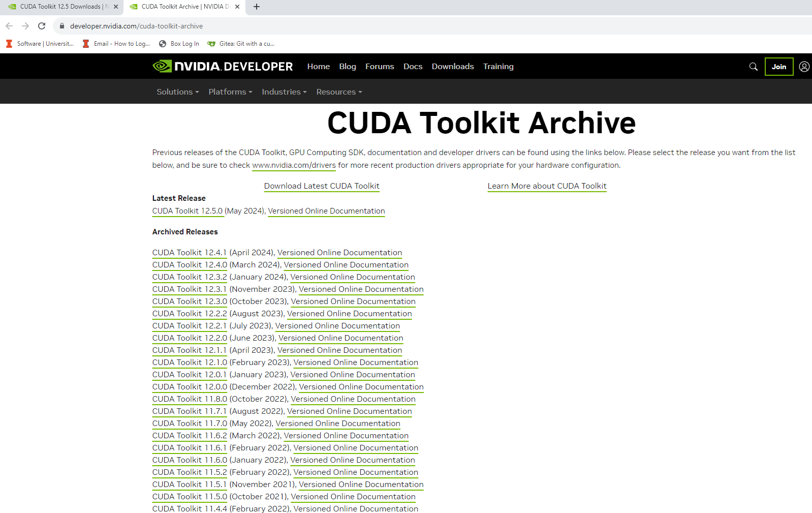Open CUDA Toolkit 12.4.0 link
The width and height of the screenshot is (812, 513).
(x=190, y=265)
